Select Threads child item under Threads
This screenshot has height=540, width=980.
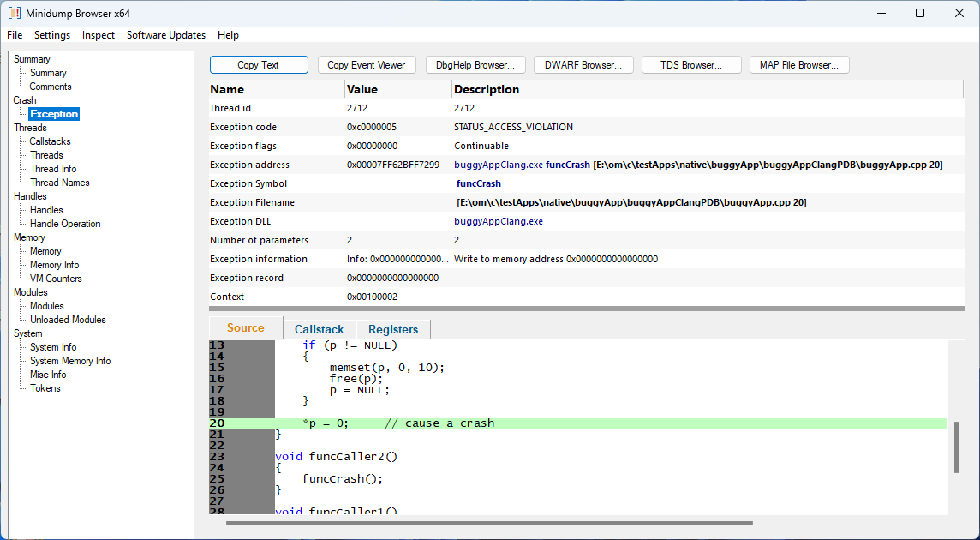tap(46, 155)
